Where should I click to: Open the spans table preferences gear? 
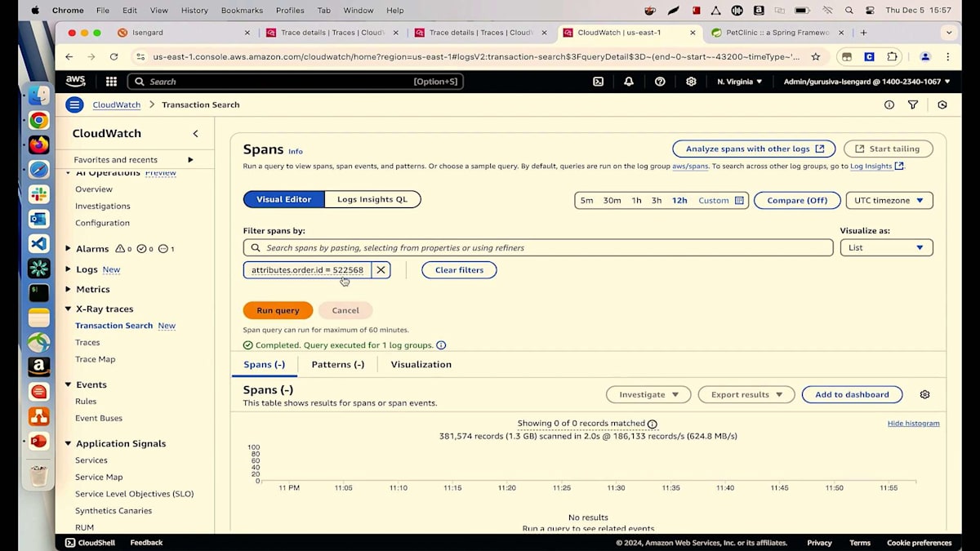coord(924,394)
